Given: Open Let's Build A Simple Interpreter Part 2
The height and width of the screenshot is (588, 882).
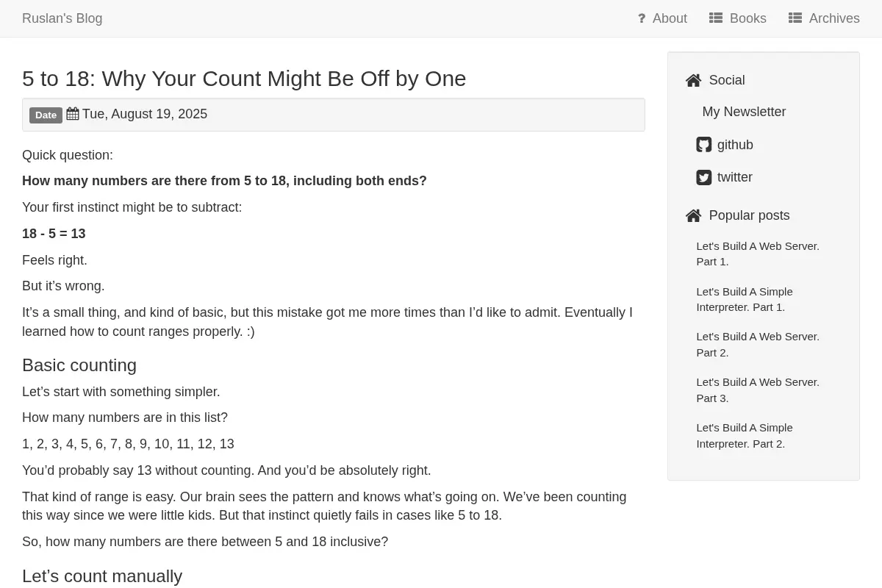Looking at the screenshot, I should 745,436.
